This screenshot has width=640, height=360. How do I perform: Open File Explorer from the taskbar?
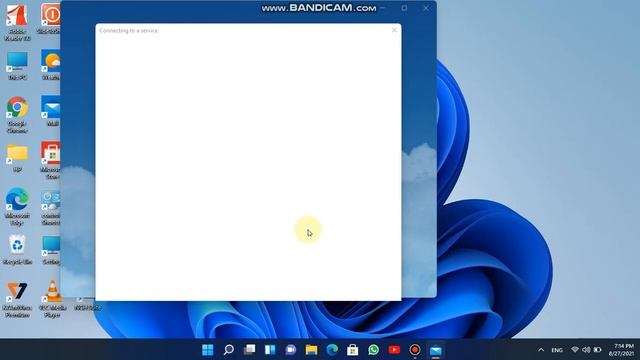(311, 350)
